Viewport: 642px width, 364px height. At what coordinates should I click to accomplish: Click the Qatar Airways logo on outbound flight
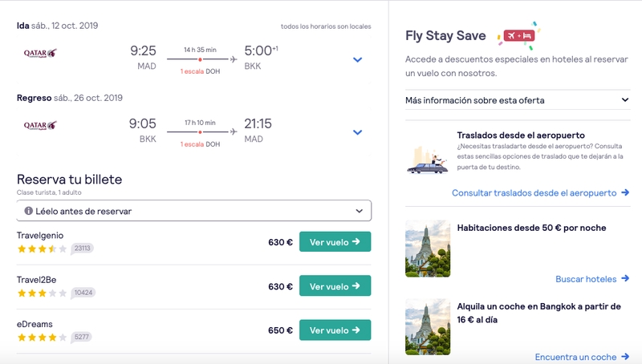point(40,53)
